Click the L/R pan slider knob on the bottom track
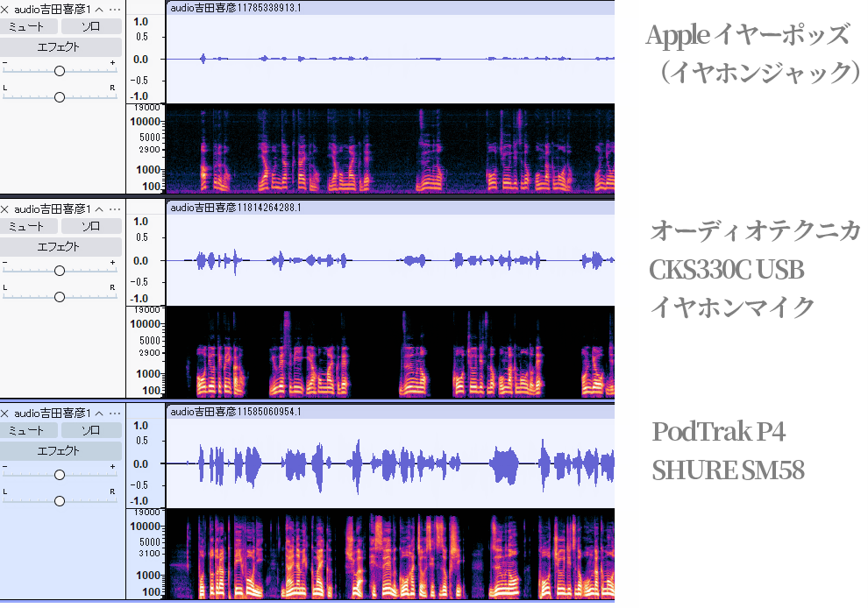 pos(60,501)
